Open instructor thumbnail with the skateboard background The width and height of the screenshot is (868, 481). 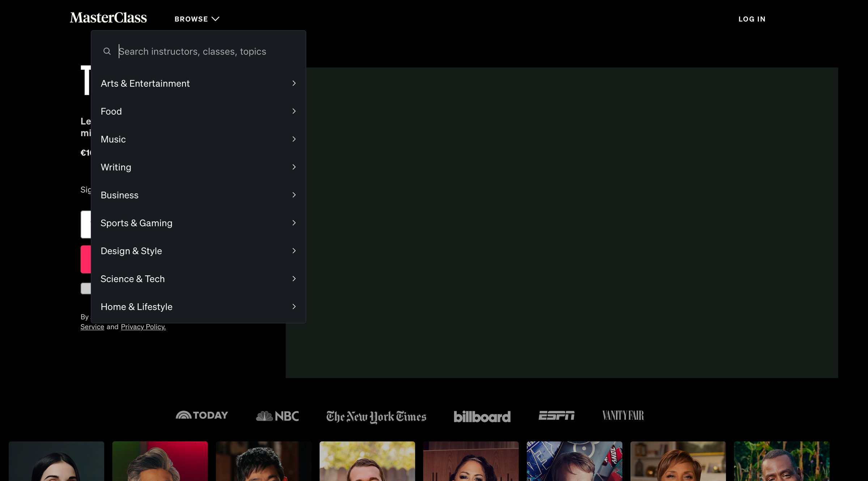tap(574, 461)
